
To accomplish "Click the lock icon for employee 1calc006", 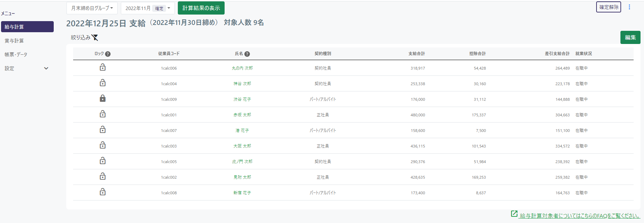I will coord(103,68).
